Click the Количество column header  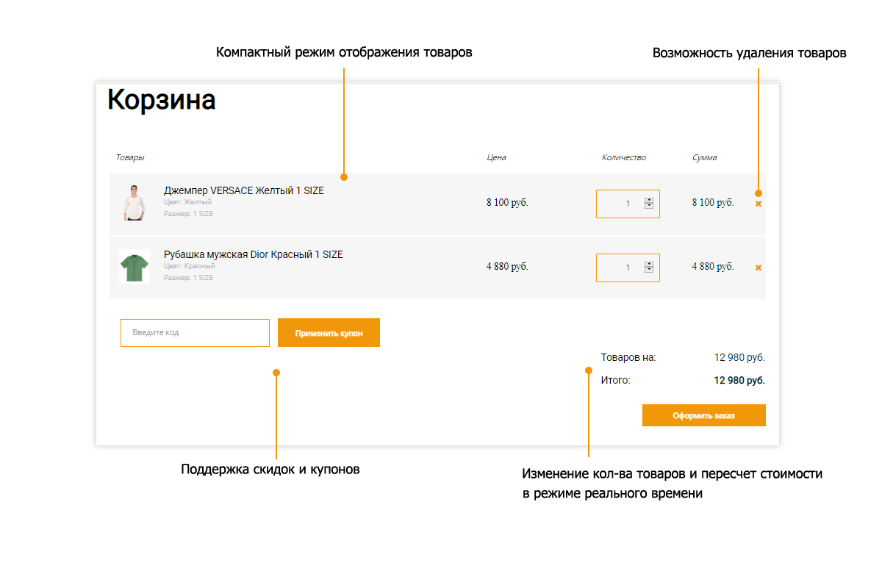[623, 157]
